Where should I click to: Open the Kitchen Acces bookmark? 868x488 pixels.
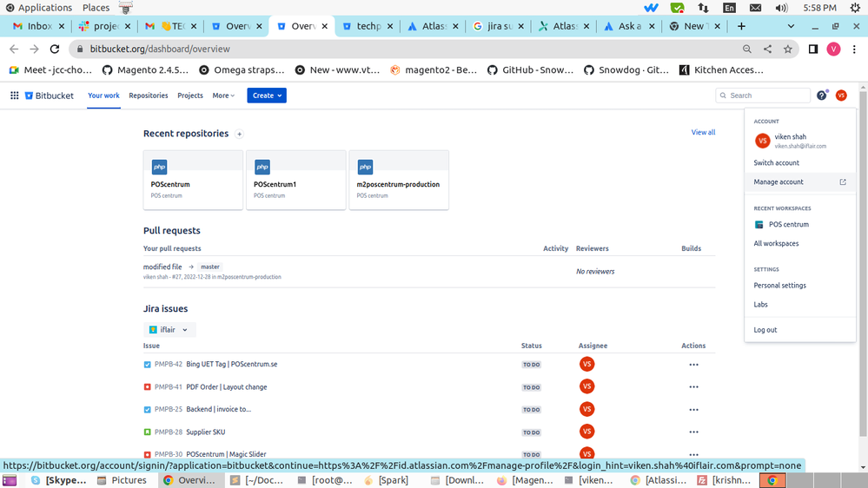pos(722,69)
